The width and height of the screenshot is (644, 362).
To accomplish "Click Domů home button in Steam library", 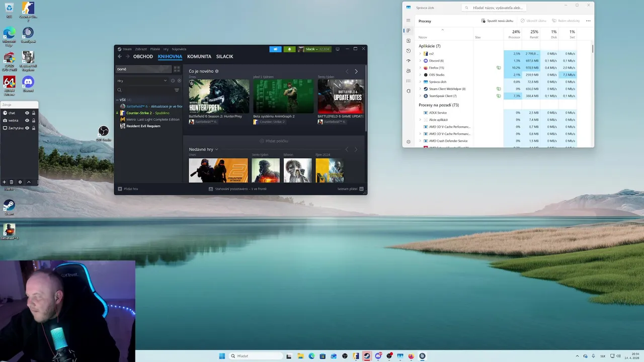I will pos(144,69).
